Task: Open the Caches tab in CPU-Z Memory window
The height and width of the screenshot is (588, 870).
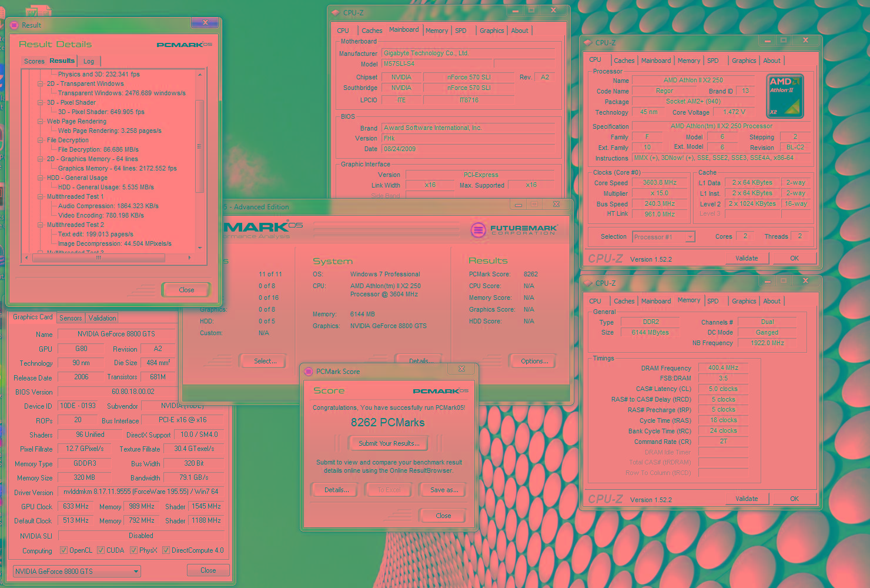Action: tap(624, 301)
